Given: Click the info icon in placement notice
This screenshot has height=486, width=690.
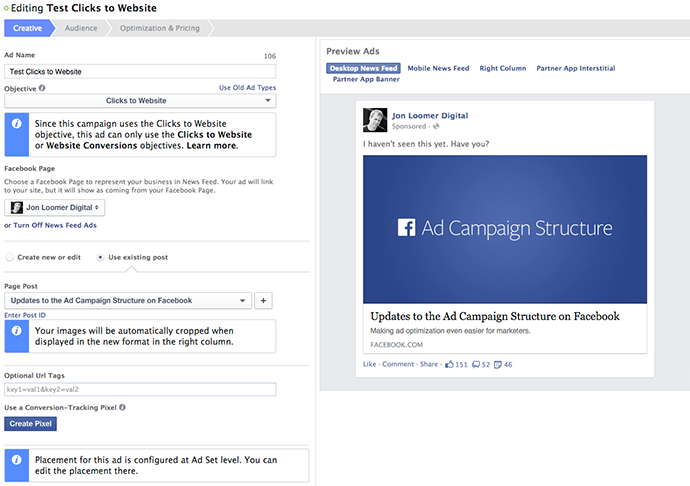Looking at the screenshot, I should point(16,460).
